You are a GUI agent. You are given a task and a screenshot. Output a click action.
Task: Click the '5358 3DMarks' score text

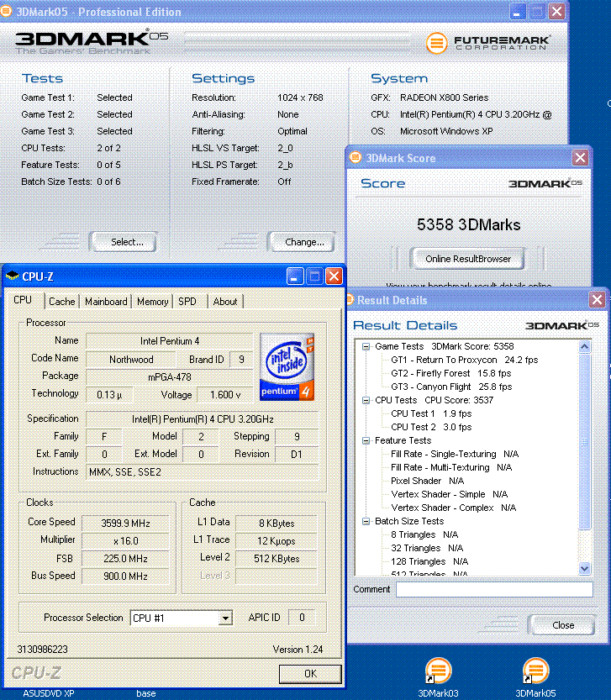click(468, 224)
